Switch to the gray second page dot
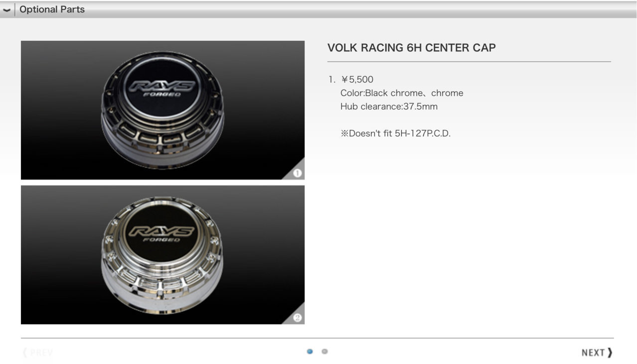Viewport: 637px width, 364px height. click(x=324, y=352)
